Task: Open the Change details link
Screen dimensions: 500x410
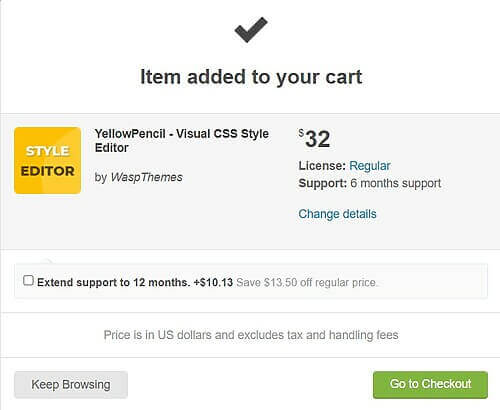Action: pos(337,214)
